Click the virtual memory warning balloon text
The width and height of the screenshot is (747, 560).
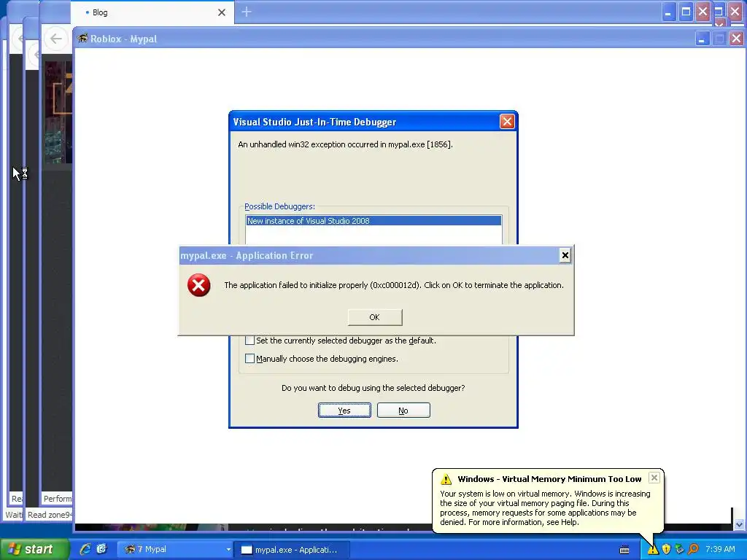click(x=544, y=508)
